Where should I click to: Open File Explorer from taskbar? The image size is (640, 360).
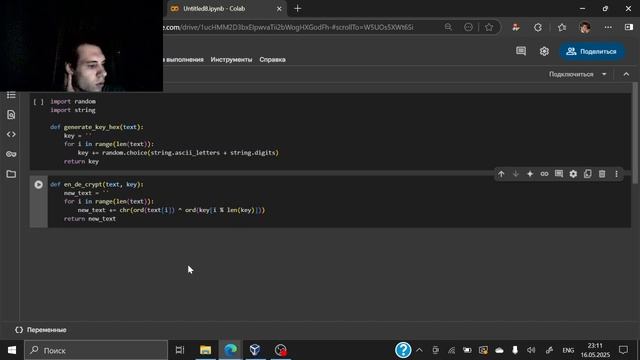(205, 350)
